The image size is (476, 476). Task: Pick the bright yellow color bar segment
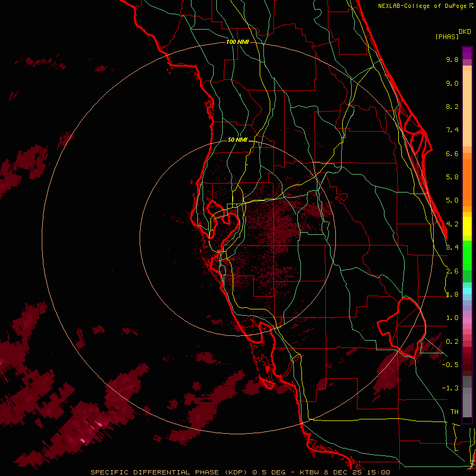pos(467,226)
